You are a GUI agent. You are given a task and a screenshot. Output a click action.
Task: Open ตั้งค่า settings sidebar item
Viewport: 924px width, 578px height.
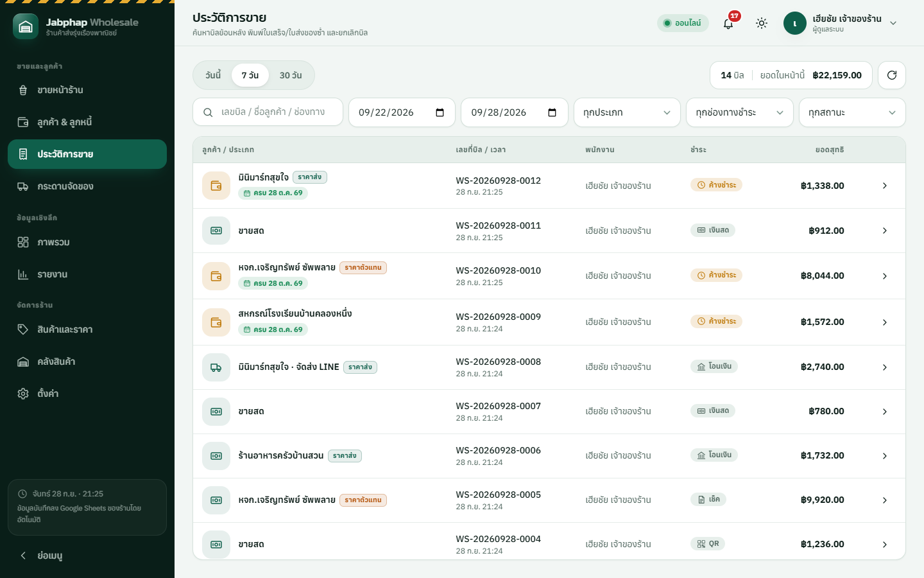(87, 394)
